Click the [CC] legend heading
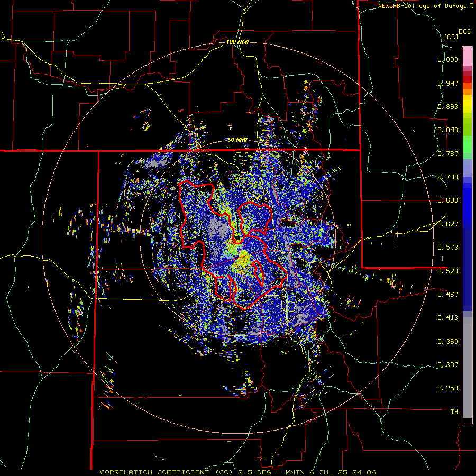This screenshot has height=476, width=476. point(451,36)
